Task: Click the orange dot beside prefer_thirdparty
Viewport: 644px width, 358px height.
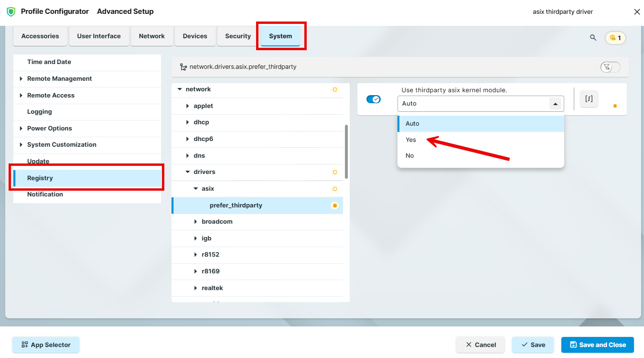Action: tap(334, 206)
